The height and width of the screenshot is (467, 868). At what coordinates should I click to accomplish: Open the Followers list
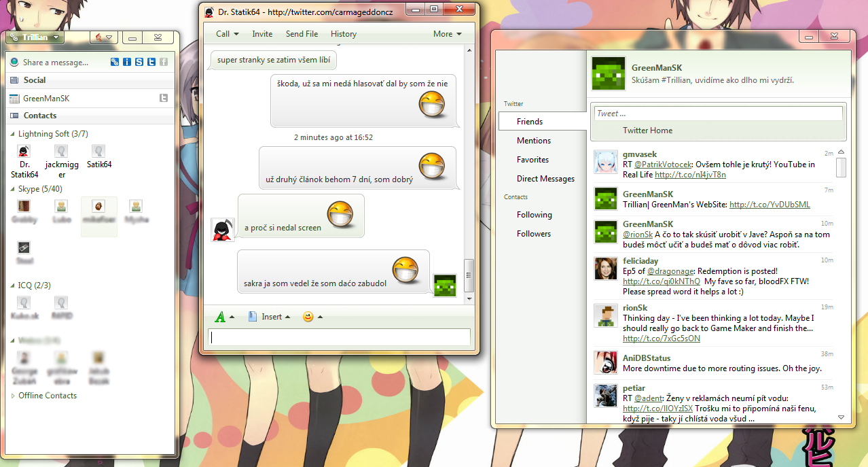(x=534, y=234)
